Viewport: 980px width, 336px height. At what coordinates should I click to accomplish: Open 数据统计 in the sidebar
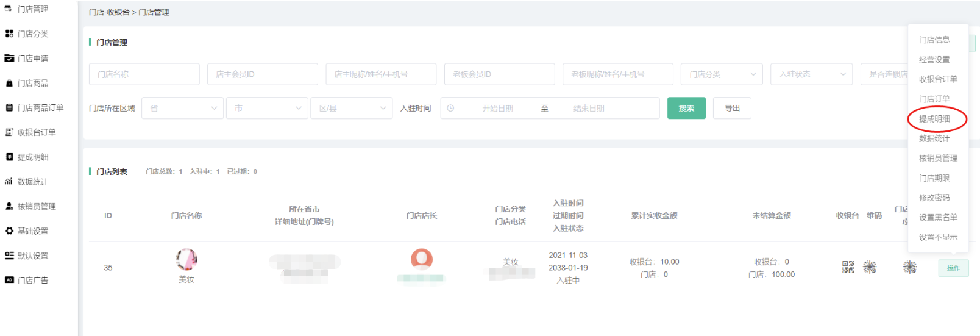click(32, 182)
